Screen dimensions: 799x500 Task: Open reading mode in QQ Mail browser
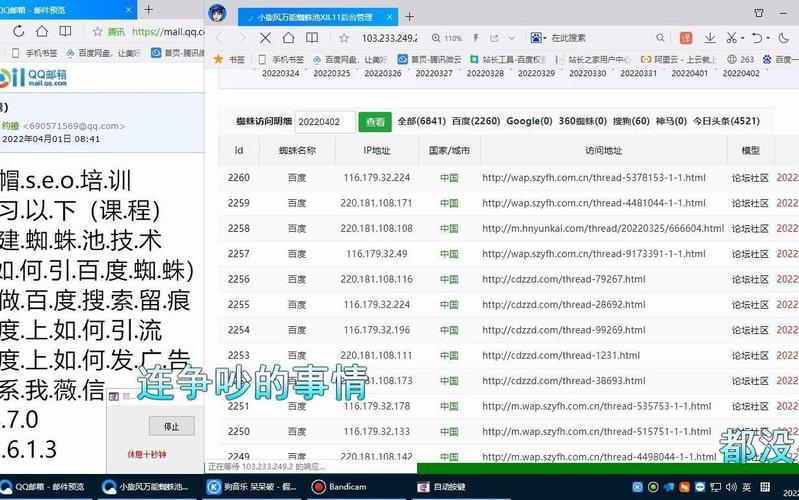point(65,31)
